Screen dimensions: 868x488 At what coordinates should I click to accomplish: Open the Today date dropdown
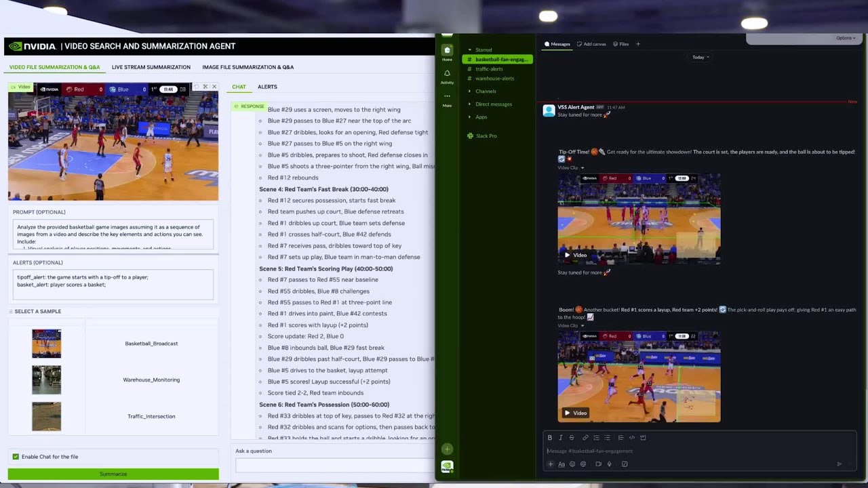pyautogui.click(x=701, y=58)
